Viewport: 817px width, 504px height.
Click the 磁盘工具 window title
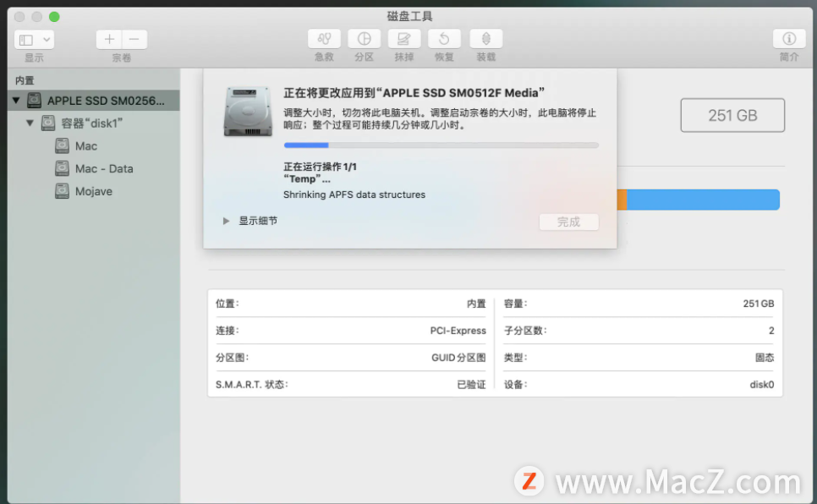tap(409, 16)
